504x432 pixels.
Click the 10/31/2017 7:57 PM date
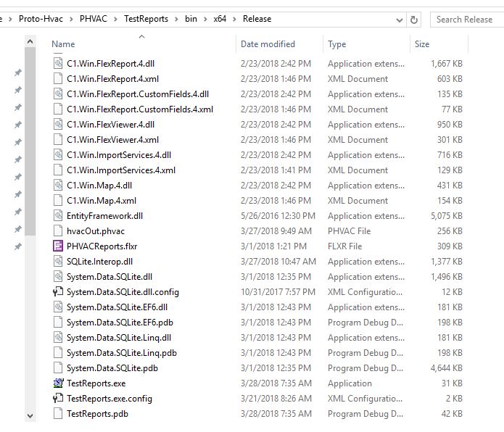pyautogui.click(x=278, y=292)
